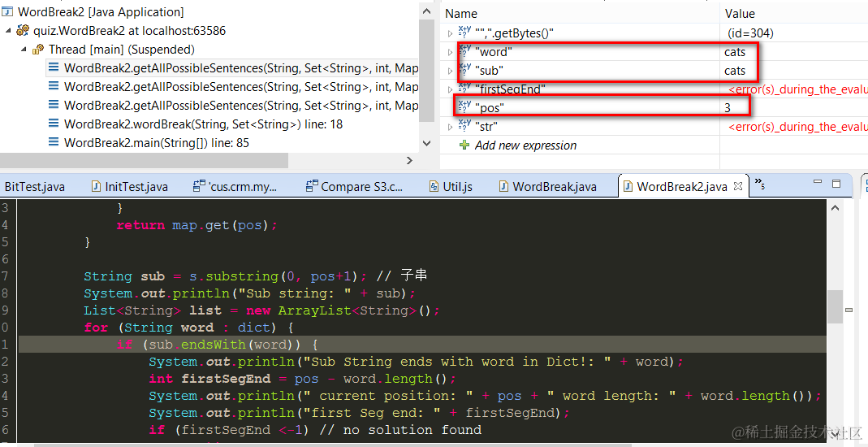The height and width of the screenshot is (447, 868).
Task: Click the (id=304) value cell
Action: pyautogui.click(x=750, y=33)
